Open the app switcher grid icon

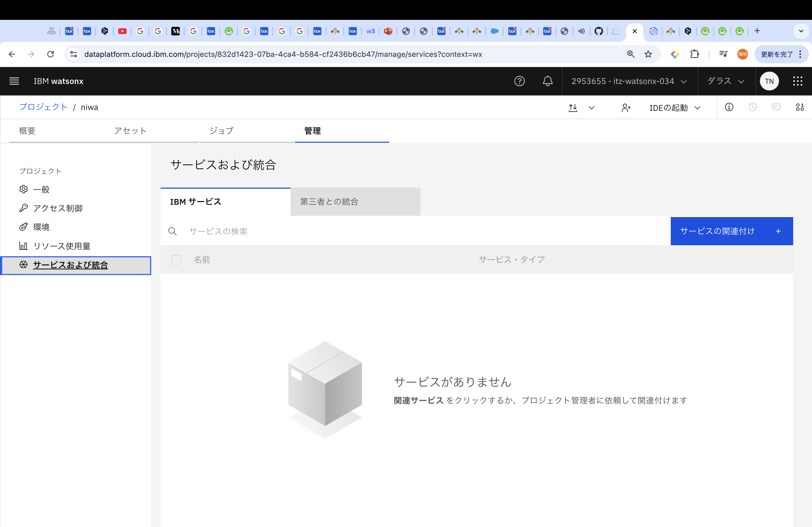[797, 81]
